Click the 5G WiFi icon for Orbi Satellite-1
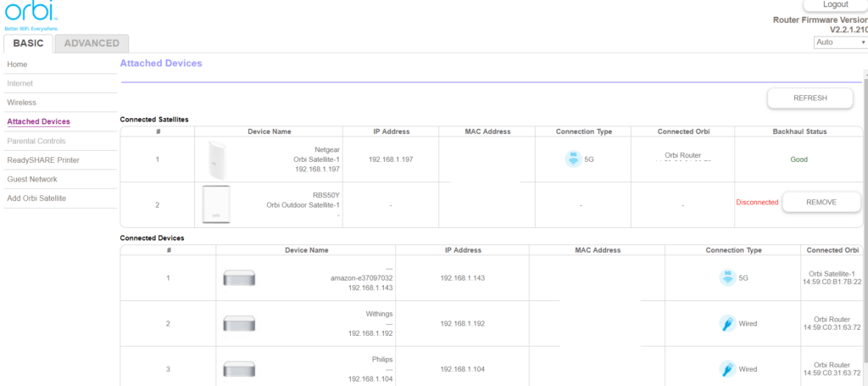Image resolution: width=868 pixels, height=386 pixels. (573, 159)
